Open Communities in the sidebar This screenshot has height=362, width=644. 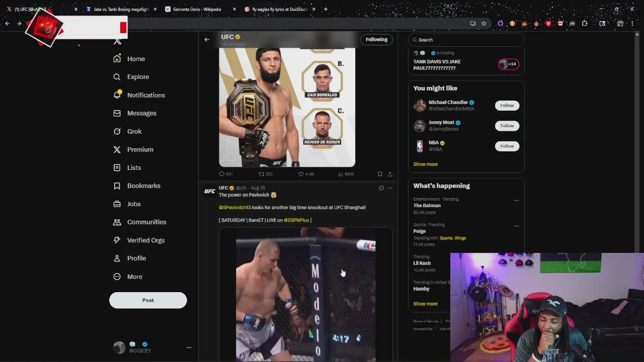coord(140,222)
